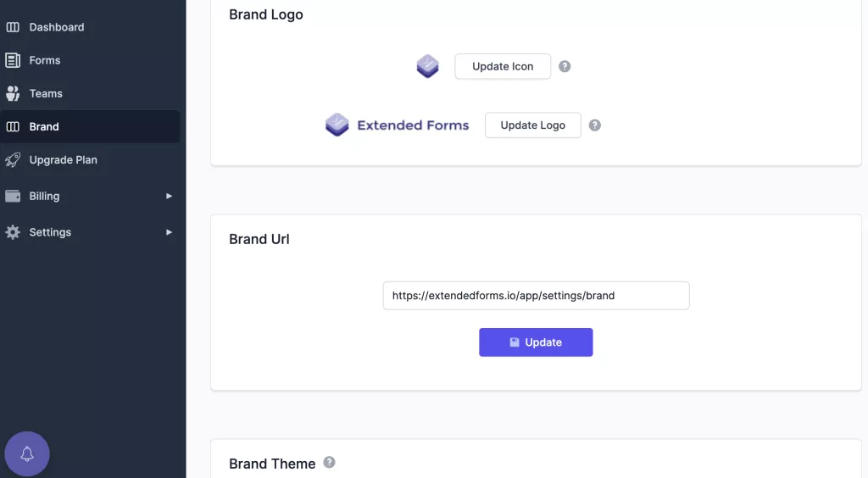
Task: Expand the Settings submenu arrow
Action: tap(169, 232)
